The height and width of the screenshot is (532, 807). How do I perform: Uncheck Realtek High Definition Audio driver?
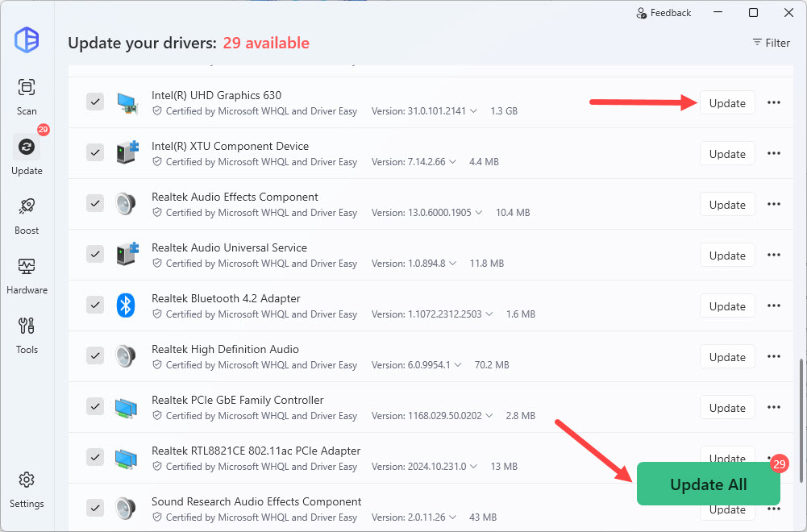[95, 355]
